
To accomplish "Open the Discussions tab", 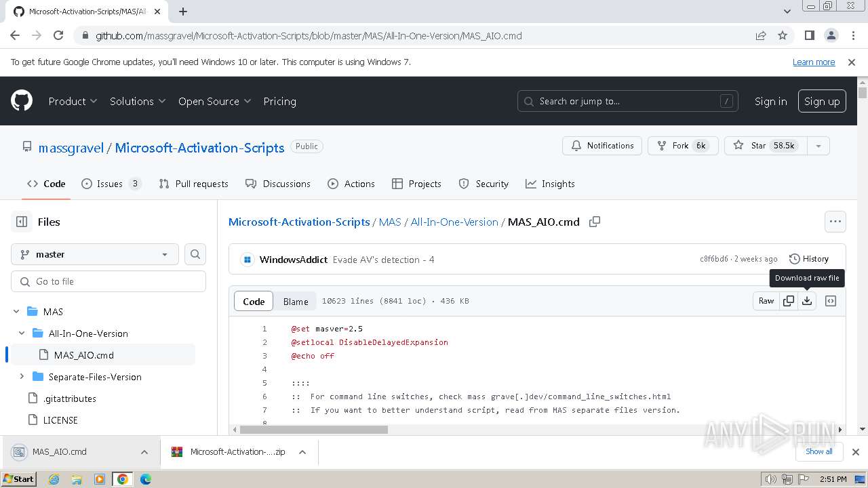I will point(278,184).
